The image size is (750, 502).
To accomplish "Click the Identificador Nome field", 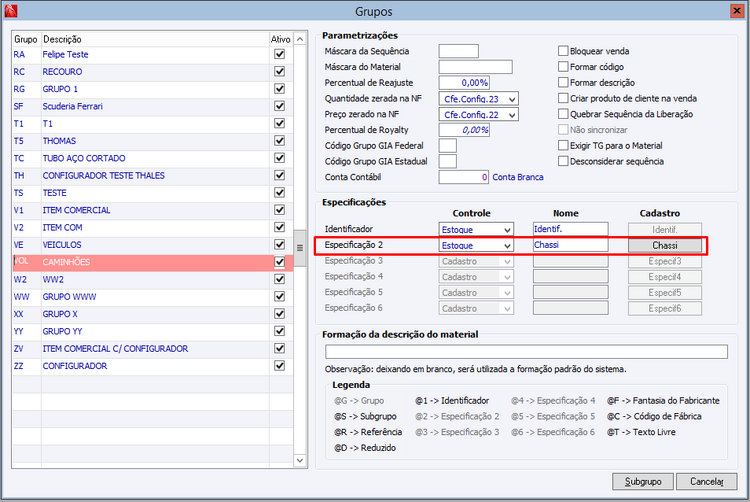I will click(571, 229).
